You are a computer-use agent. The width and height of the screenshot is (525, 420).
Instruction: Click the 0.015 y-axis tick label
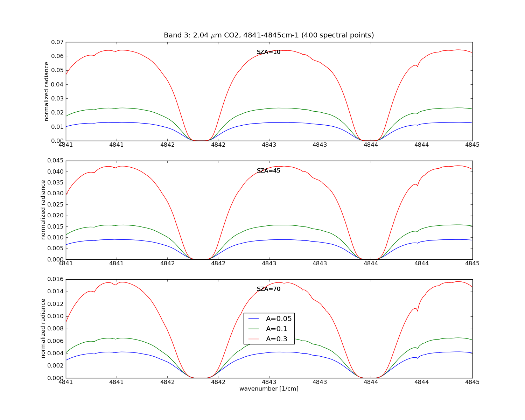click(55, 226)
